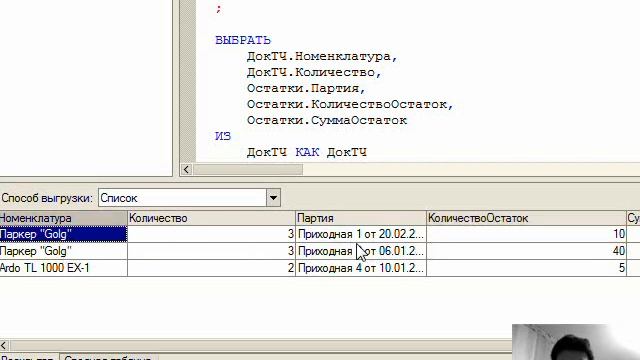This screenshot has height=360, width=640.
Task: Click Приходная 1 от 20.02.2... cell
Action: point(361,234)
